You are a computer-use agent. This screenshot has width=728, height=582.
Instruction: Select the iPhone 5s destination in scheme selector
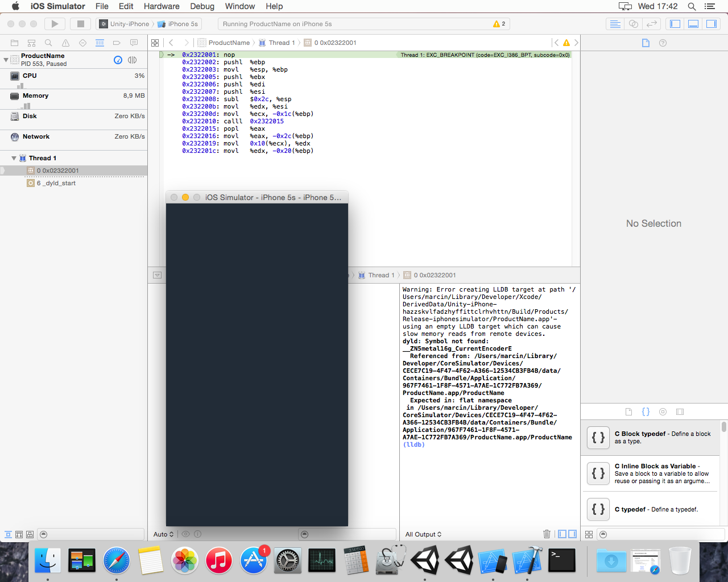tap(182, 24)
